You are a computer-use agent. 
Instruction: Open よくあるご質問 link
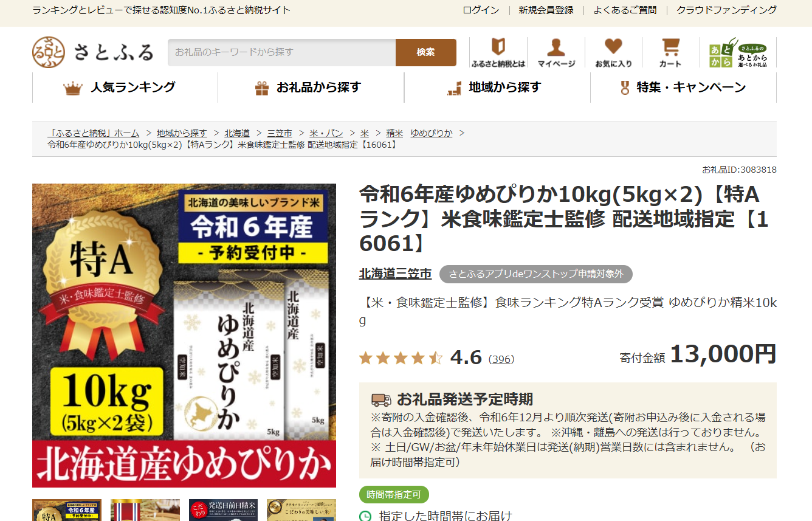tap(625, 10)
